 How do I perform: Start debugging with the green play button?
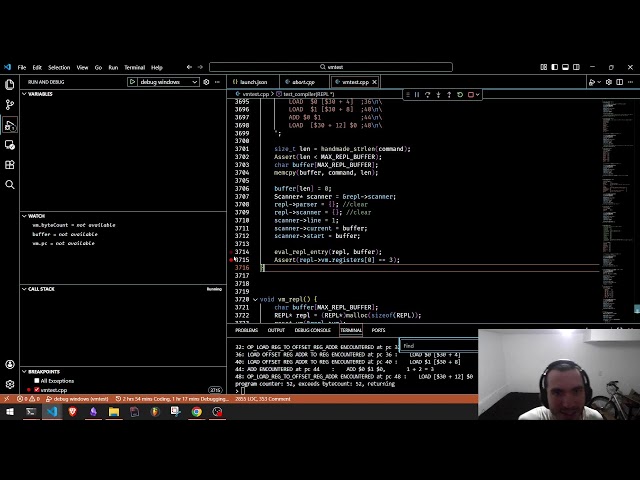pyautogui.click(x=132, y=82)
